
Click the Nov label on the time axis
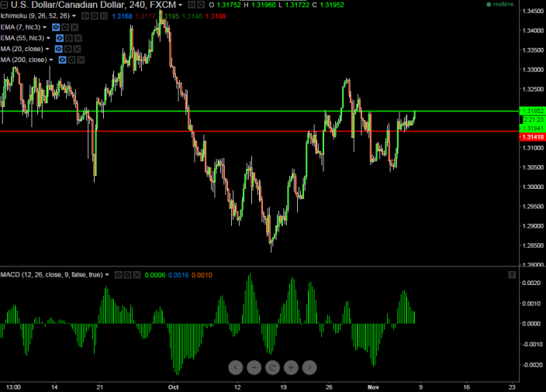click(373, 387)
